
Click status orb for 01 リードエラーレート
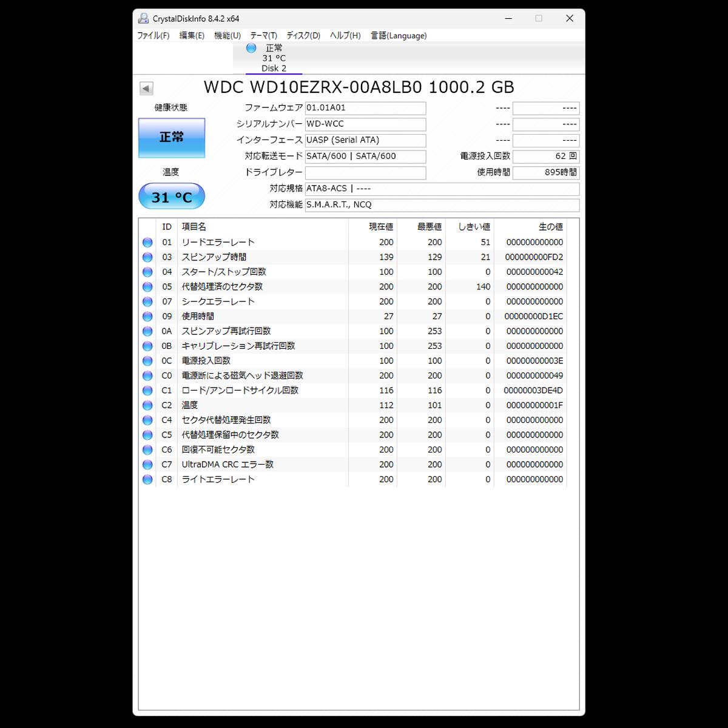click(x=147, y=243)
